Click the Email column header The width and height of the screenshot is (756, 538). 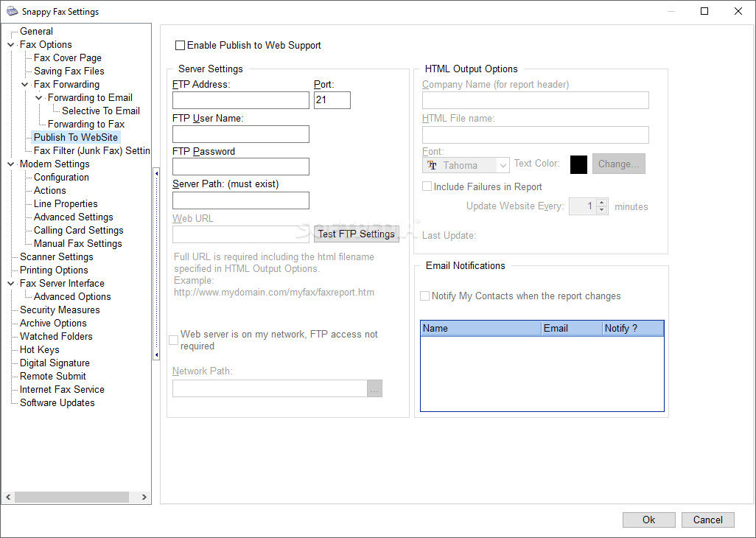point(572,328)
